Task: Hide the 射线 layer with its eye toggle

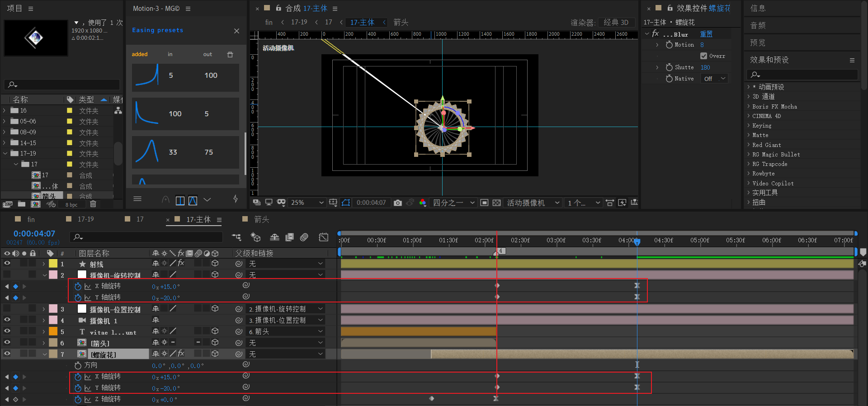Action: [x=7, y=263]
